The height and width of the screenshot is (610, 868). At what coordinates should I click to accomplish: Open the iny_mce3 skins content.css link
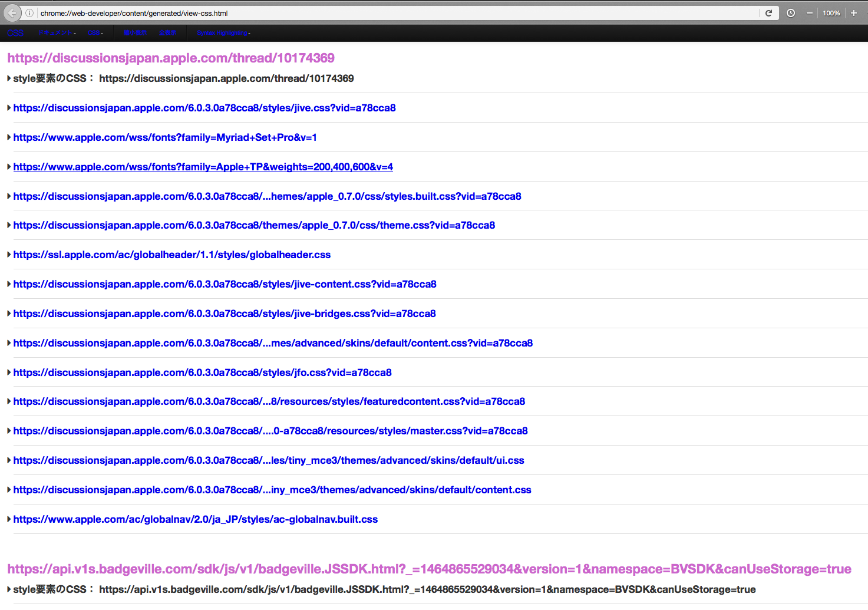pos(272,490)
